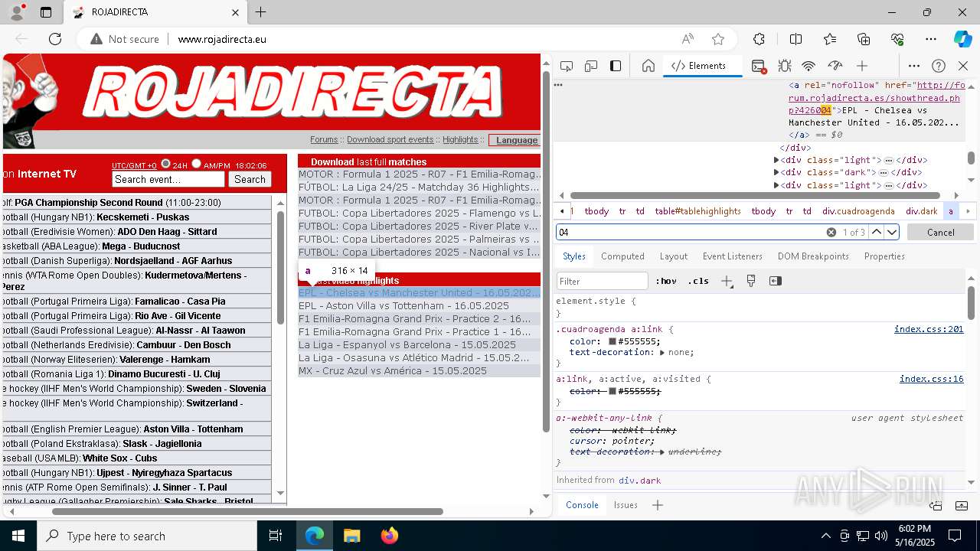
Task: Open Aston Villa vs Tottenham highlights link
Action: pos(403,305)
